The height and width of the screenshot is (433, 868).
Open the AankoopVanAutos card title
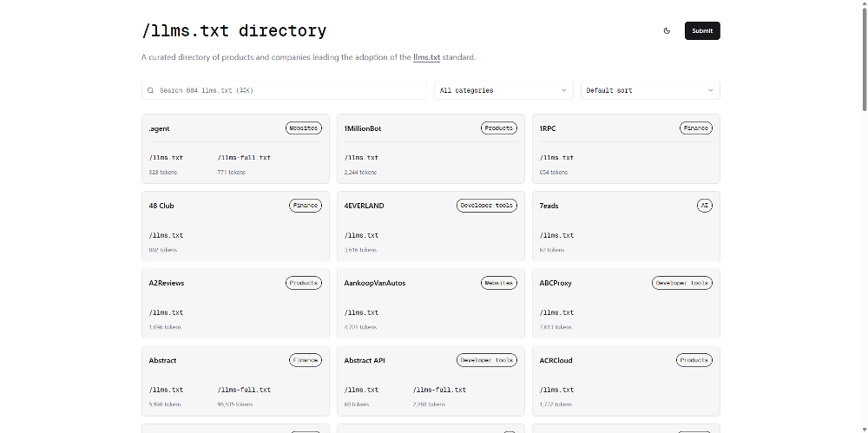tap(375, 283)
